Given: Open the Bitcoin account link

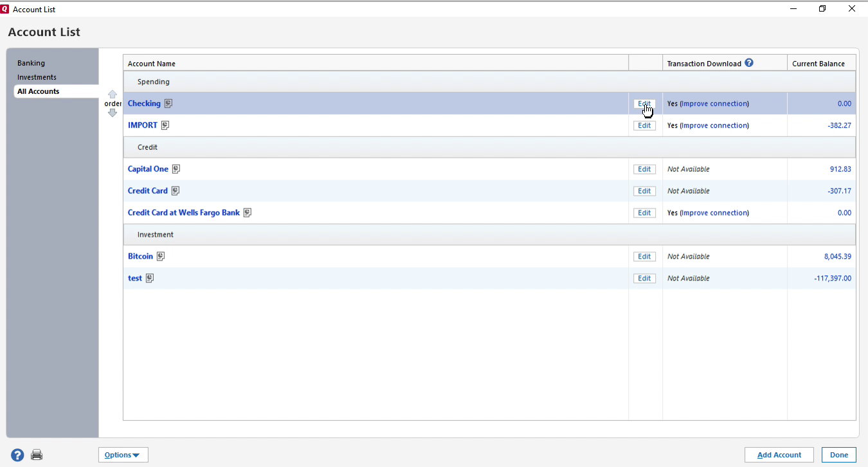Looking at the screenshot, I should point(140,257).
